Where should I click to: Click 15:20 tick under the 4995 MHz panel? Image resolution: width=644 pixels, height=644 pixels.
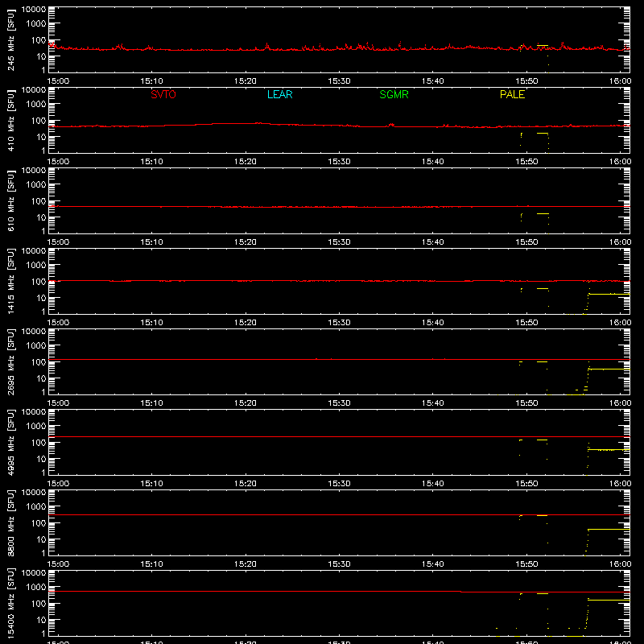(246, 484)
